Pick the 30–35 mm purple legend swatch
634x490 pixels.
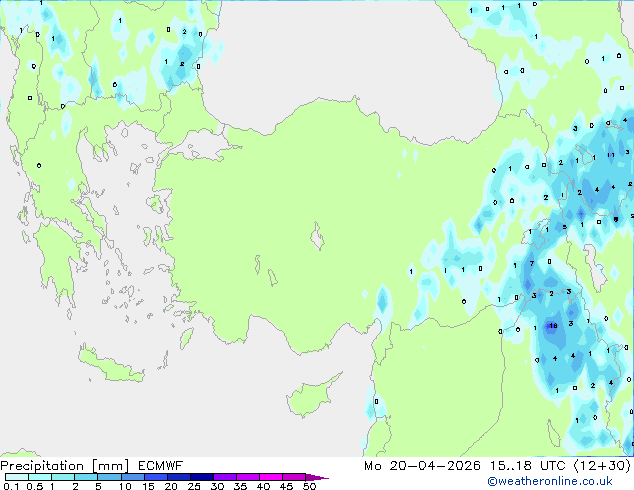[224, 477]
